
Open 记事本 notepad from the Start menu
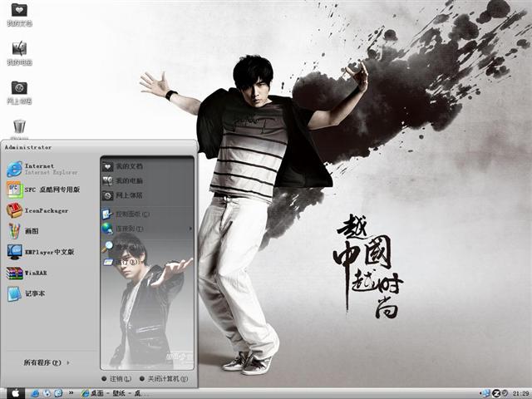[35, 293]
